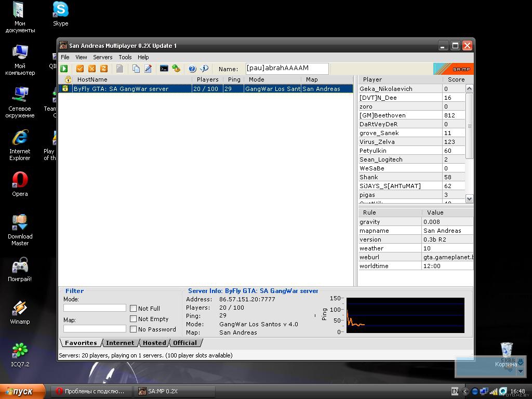Open the Help menu

[x=143, y=57]
